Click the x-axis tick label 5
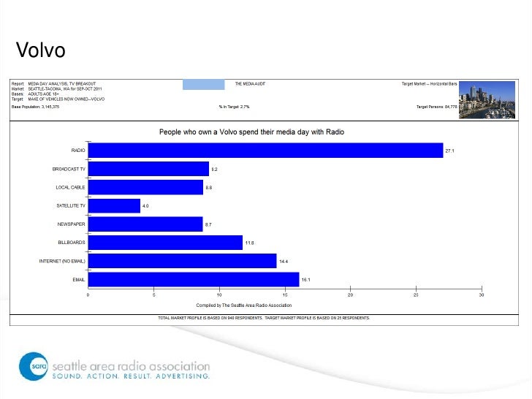The height and width of the screenshot is (399, 532). pos(153,295)
